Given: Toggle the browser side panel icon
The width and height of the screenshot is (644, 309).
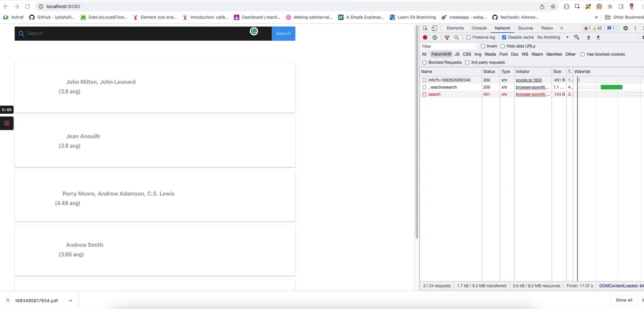Looking at the screenshot, I should tap(620, 6).
